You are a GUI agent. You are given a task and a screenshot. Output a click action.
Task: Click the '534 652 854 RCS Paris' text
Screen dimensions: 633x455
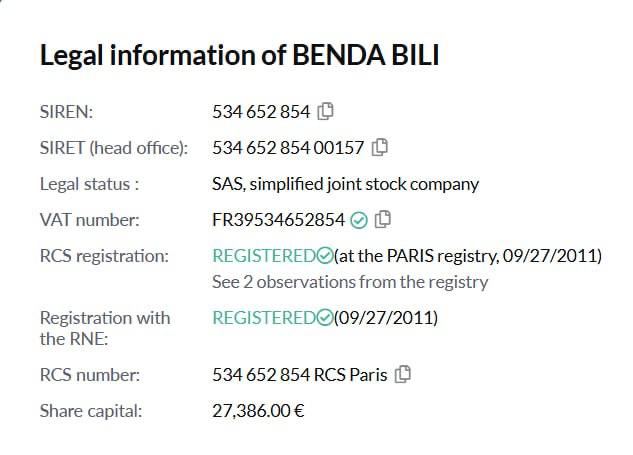click(x=299, y=375)
